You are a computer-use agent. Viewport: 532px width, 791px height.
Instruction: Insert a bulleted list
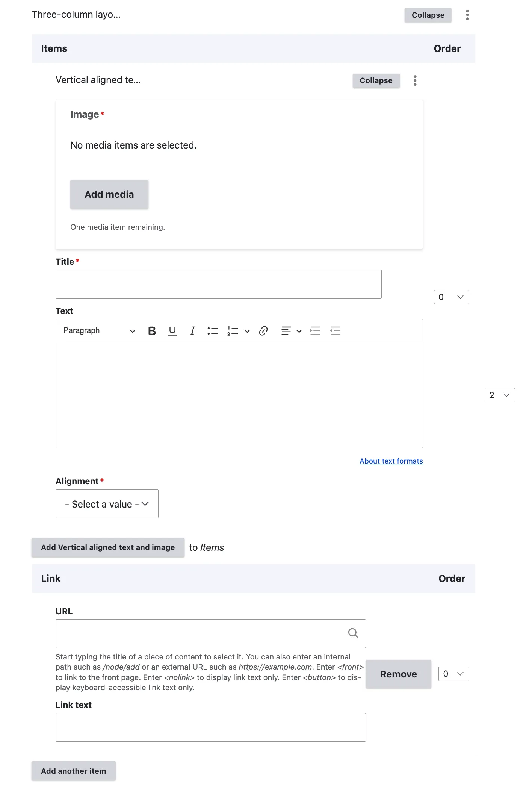pos(213,331)
